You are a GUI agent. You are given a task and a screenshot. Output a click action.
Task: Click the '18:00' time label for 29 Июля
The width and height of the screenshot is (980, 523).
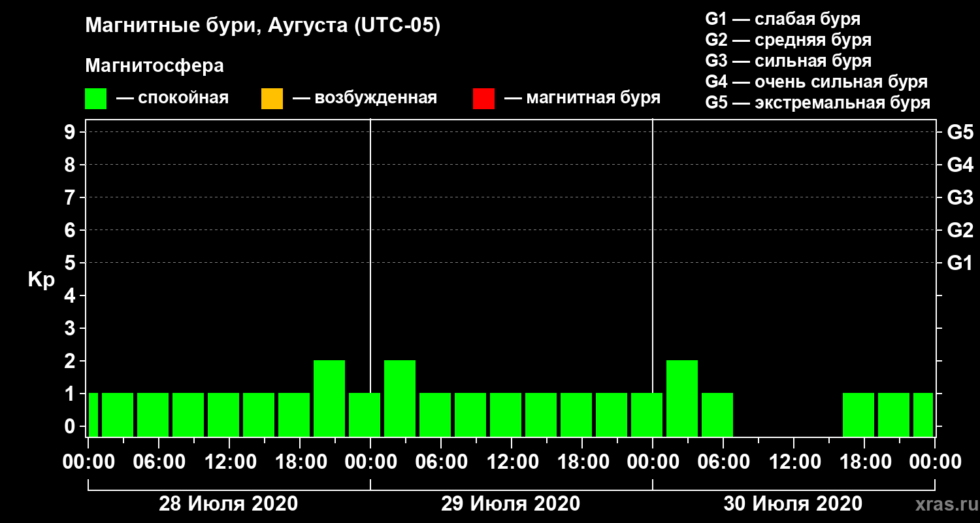tap(582, 462)
